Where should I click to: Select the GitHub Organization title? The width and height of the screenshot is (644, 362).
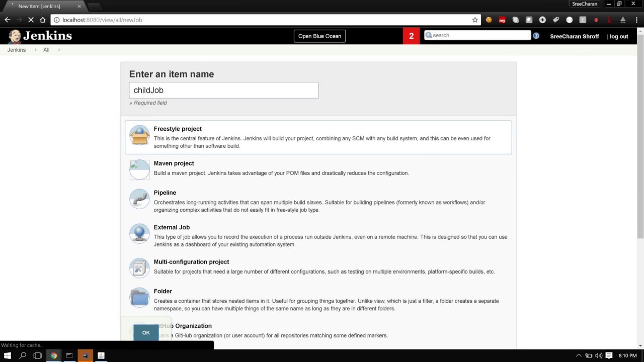pos(183,326)
